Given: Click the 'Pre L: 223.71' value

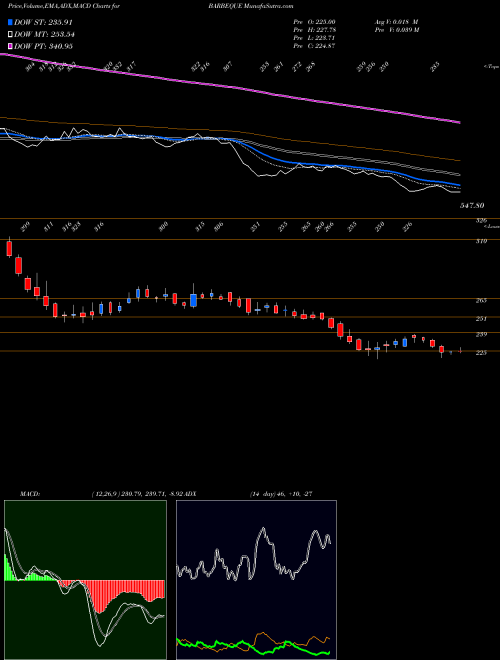Looking at the screenshot, I should tap(314, 38).
